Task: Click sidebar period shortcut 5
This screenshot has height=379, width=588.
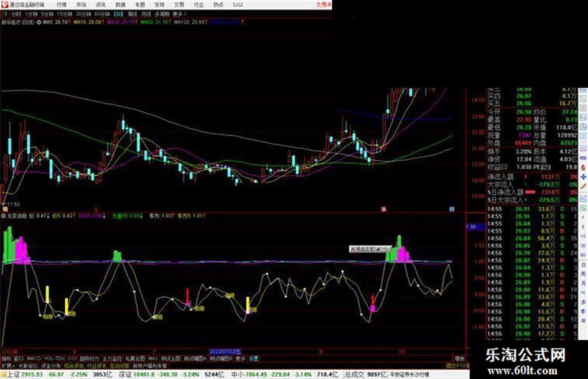Action: click(583, 227)
